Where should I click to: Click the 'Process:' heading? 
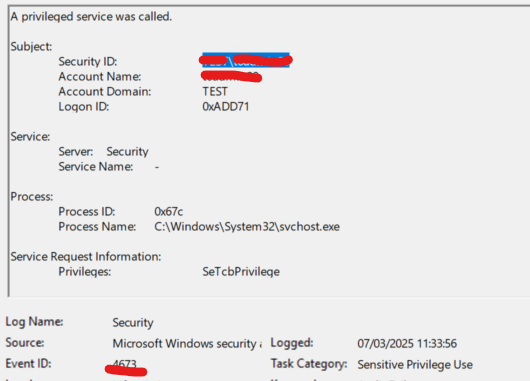(32, 196)
